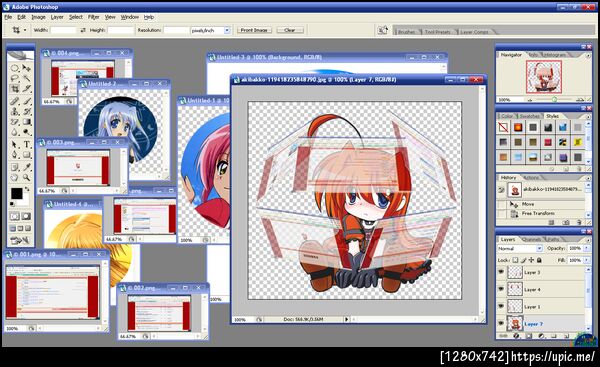Click the Standard edit mode button
Screen dimensions: 600x367
(15, 216)
